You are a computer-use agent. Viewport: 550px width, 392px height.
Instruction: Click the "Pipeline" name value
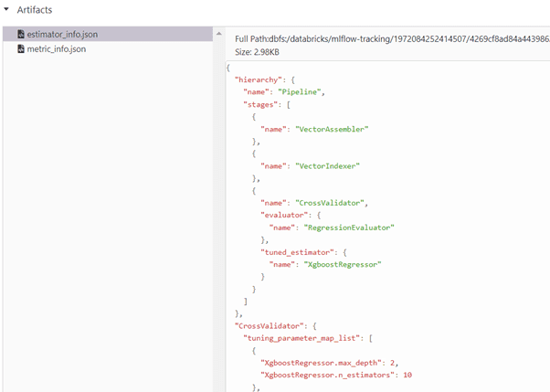300,92
